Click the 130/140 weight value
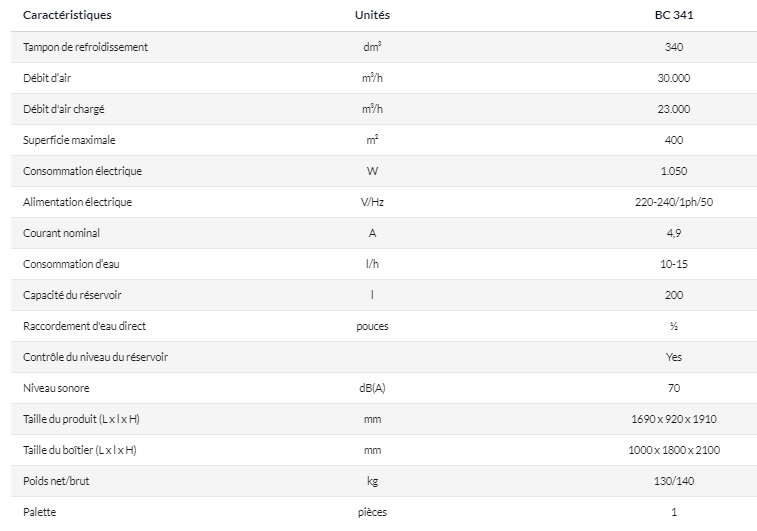The width and height of the screenshot is (757, 531). 673,481
